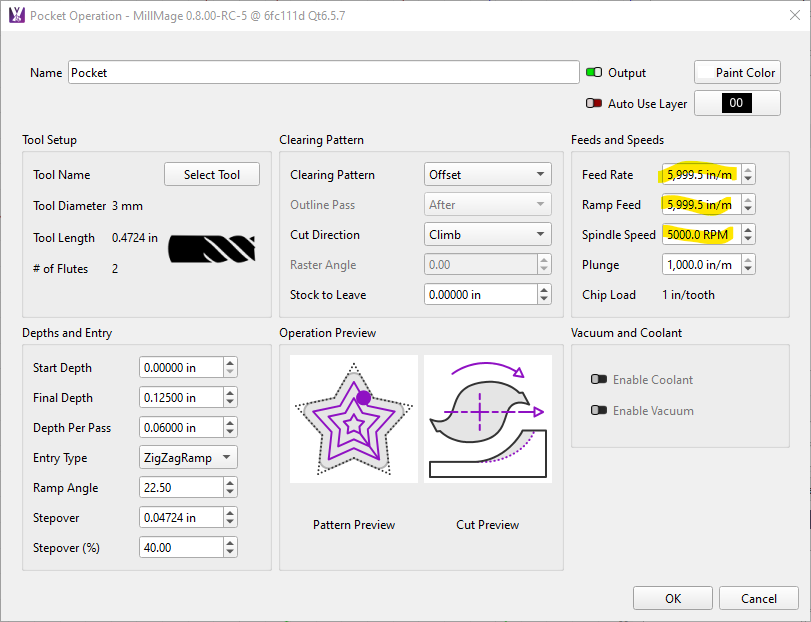811x622 pixels.
Task: Confirm settings with the OK button
Action: (x=672, y=598)
